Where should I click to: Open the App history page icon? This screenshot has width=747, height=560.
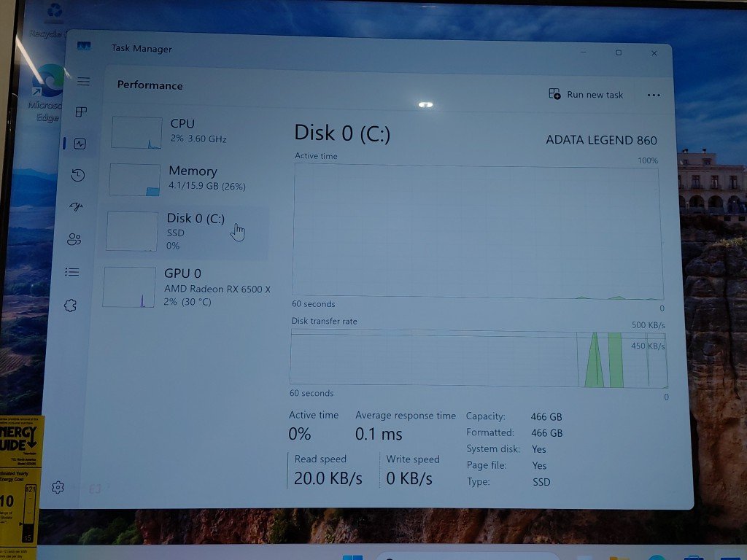(78, 175)
